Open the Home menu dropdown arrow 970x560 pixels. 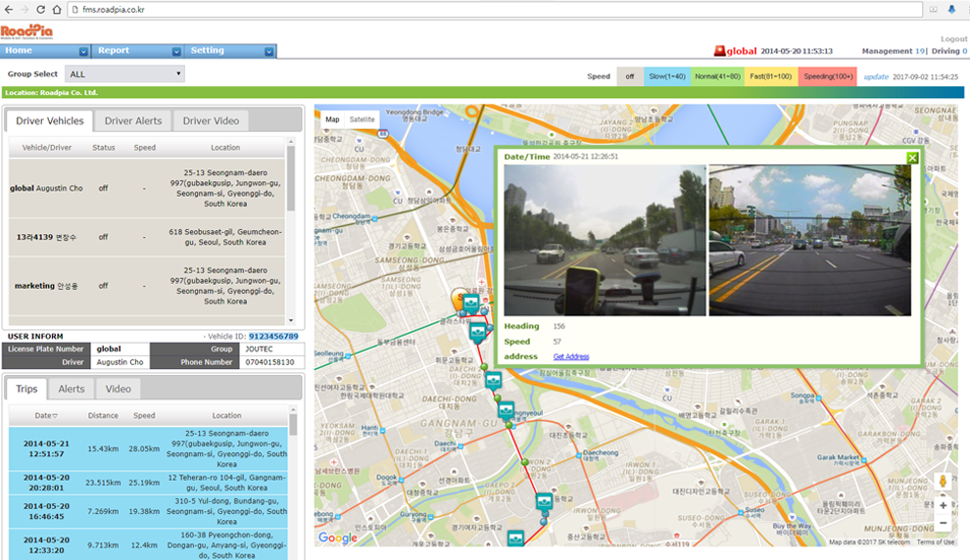[x=83, y=51]
